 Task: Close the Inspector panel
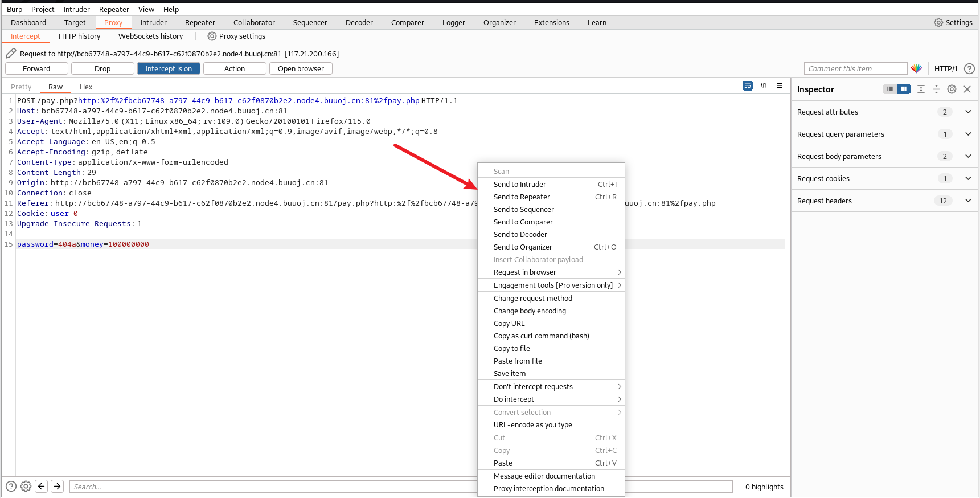967,89
